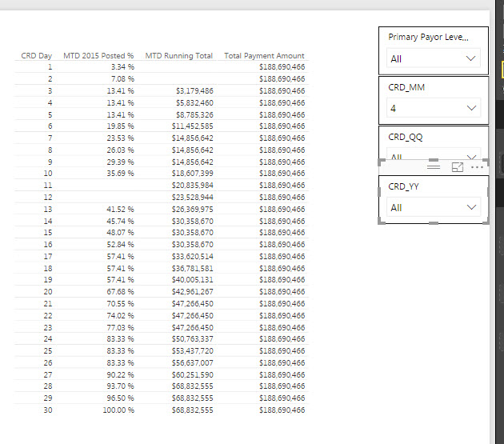Image resolution: width=504 pixels, height=444 pixels.
Task: Select the 23.53 % posted value
Action: 120,138
